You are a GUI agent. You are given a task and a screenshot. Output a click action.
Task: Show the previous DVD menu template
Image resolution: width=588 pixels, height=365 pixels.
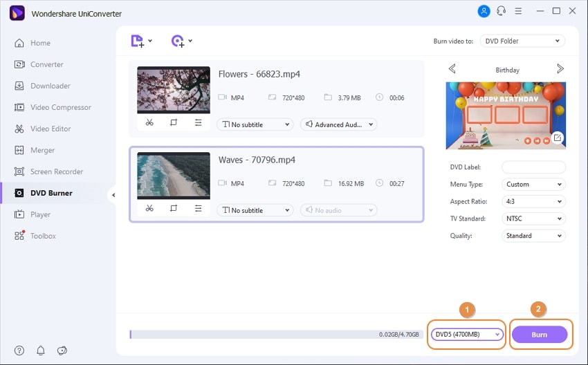tap(452, 69)
